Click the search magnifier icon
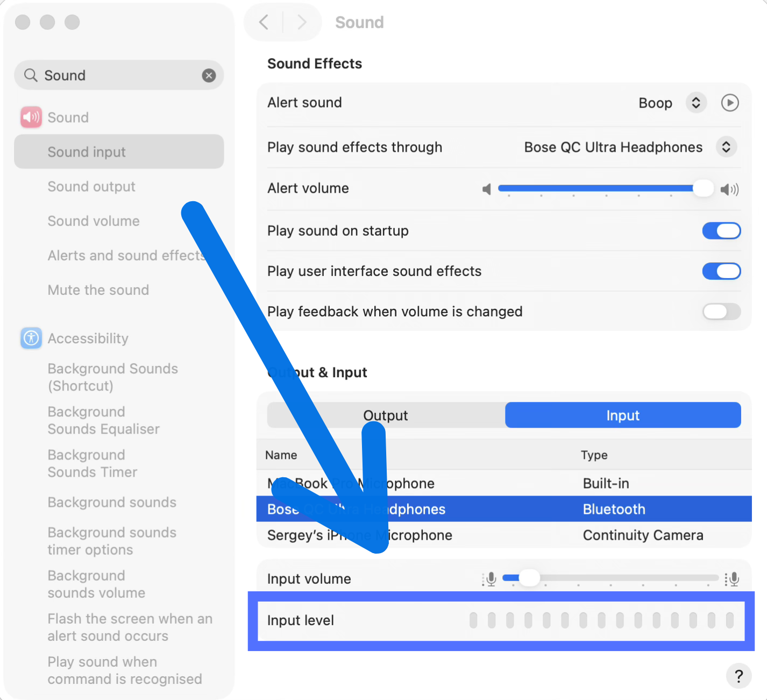767x700 pixels. 31,75
